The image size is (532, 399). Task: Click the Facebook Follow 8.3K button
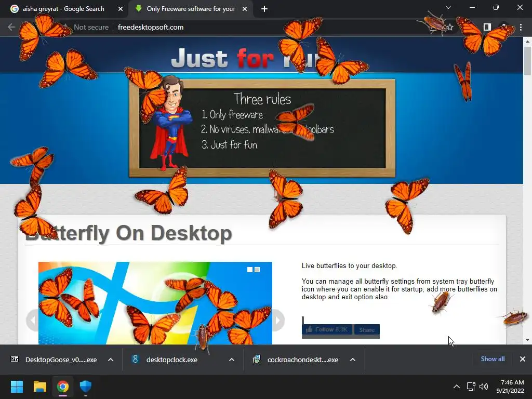[327, 330]
